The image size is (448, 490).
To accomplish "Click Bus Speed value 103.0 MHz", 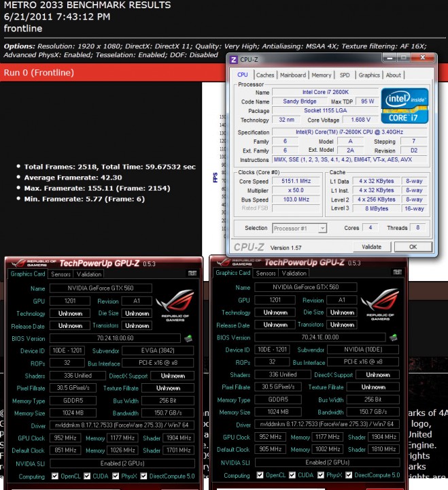I will point(296,199).
